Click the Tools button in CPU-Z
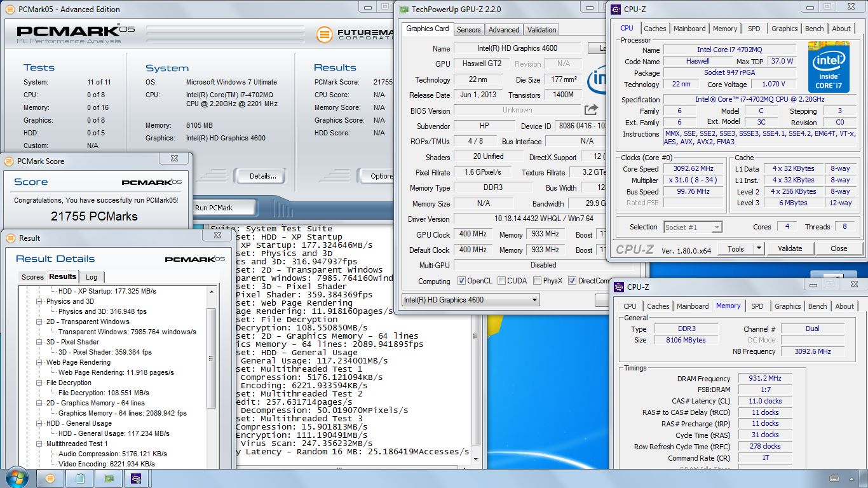This screenshot has width=868, height=488. pyautogui.click(x=736, y=248)
